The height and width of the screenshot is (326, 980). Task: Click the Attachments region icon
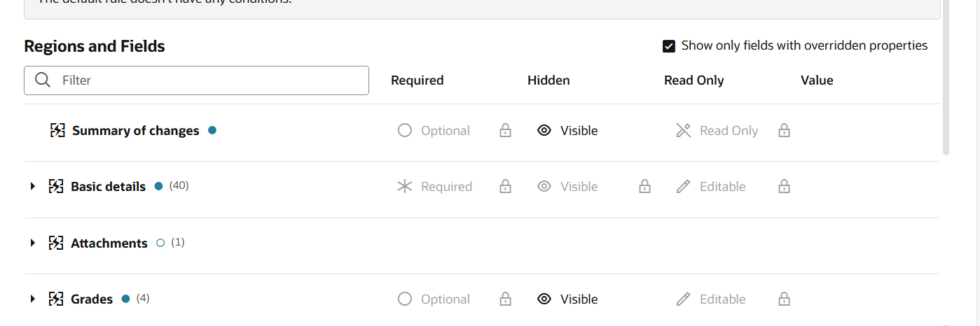pos(56,243)
